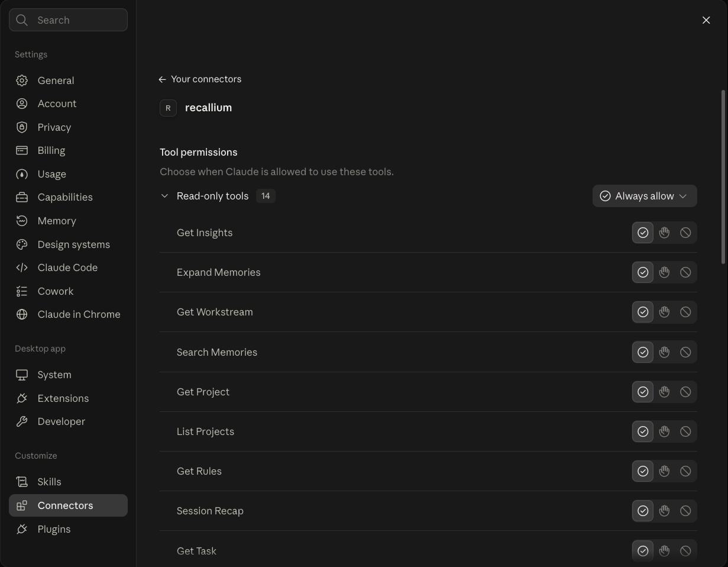Viewport: 728px width, 567px height.
Task: Set Get Project to needs approval
Action: (664, 392)
